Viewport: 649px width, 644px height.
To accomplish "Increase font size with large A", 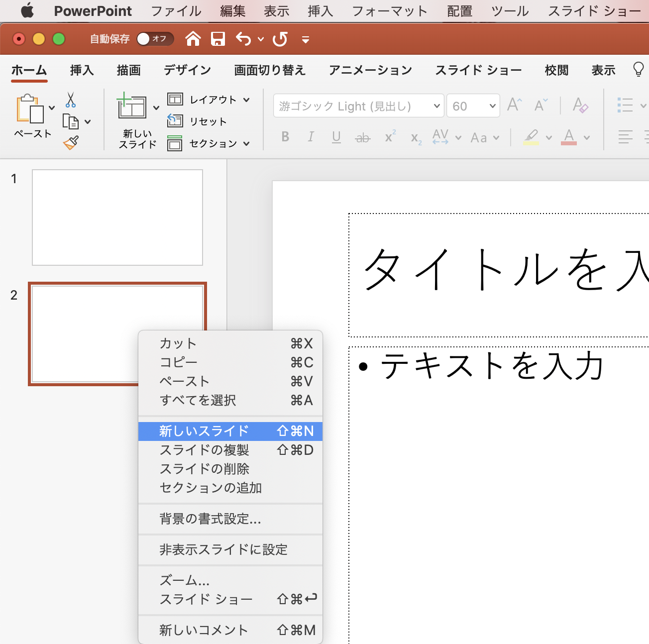I will pyautogui.click(x=515, y=105).
